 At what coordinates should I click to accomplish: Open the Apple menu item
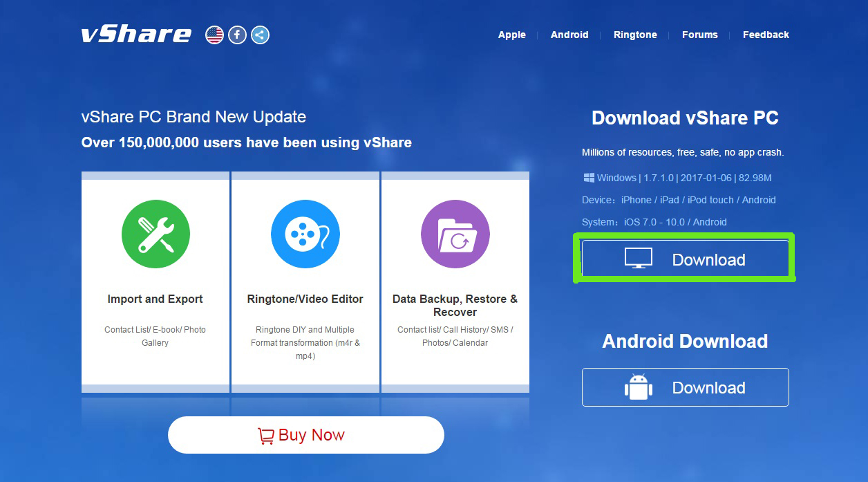[512, 35]
